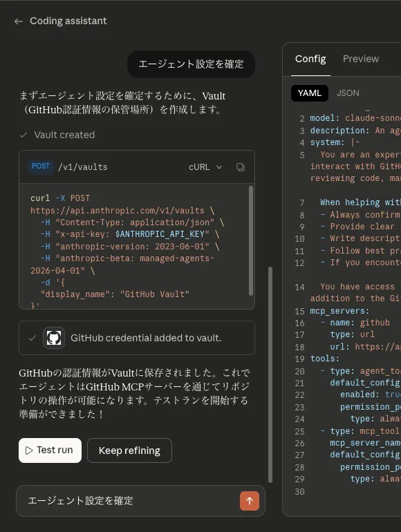Copy the cURL request with the copy icon
This screenshot has height=532, width=401.
click(241, 167)
